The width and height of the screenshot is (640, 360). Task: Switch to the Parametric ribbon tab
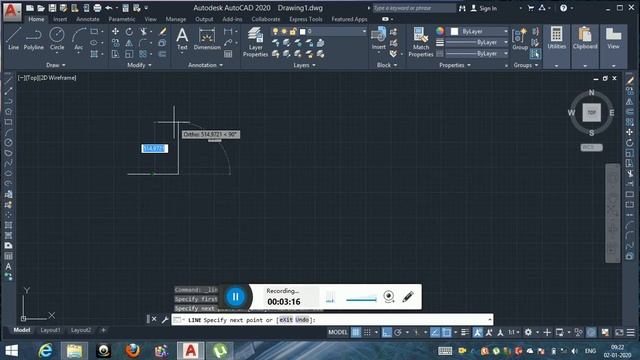click(122, 19)
